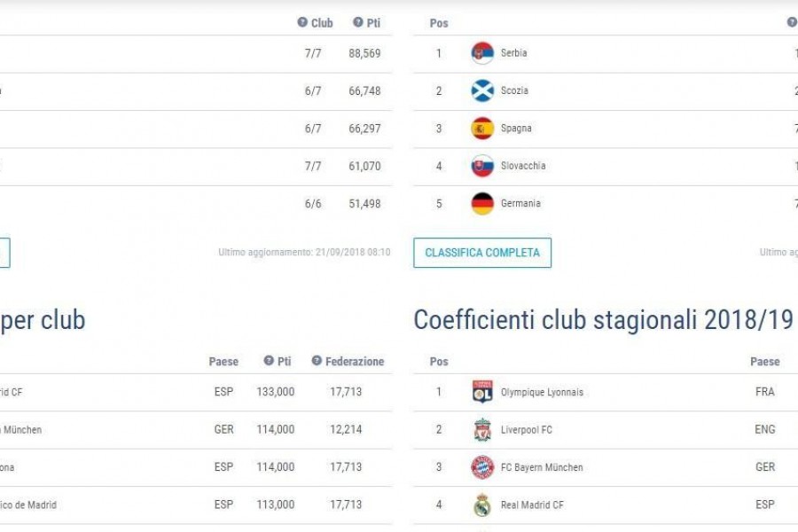Click the Liverpool FC crest
This screenshot has width=798, height=532.
click(x=482, y=430)
